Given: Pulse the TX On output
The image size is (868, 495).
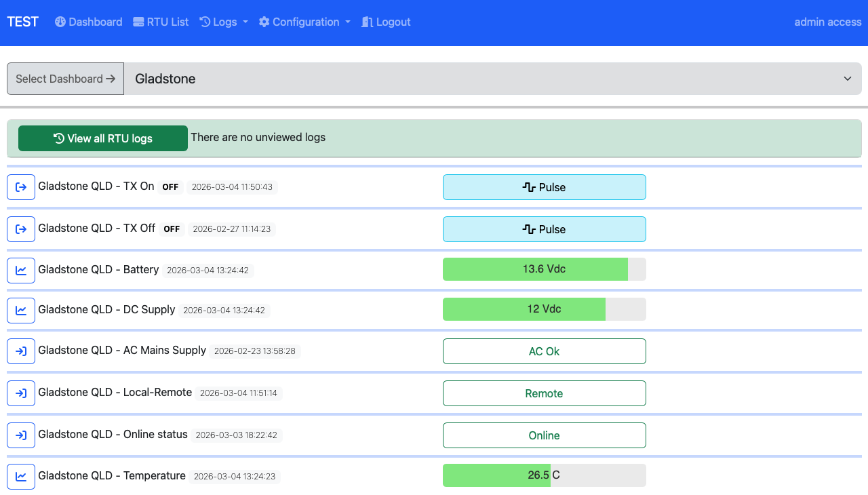Looking at the screenshot, I should (x=544, y=187).
